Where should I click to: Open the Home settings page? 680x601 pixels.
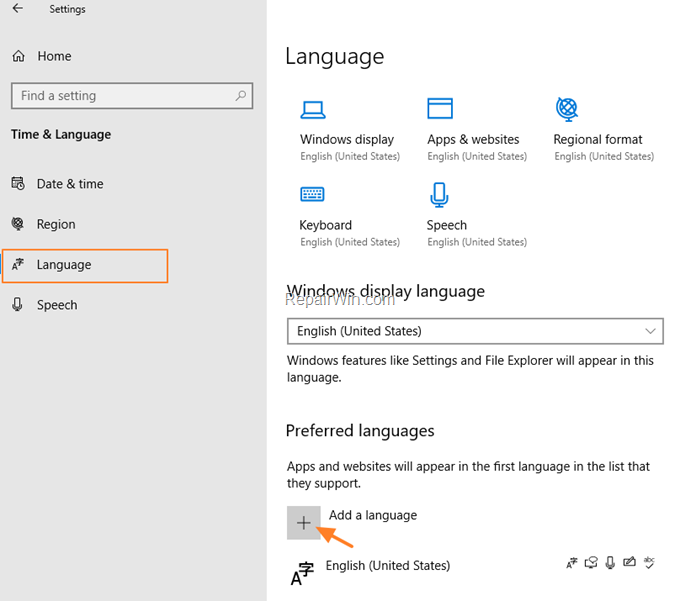click(x=54, y=56)
